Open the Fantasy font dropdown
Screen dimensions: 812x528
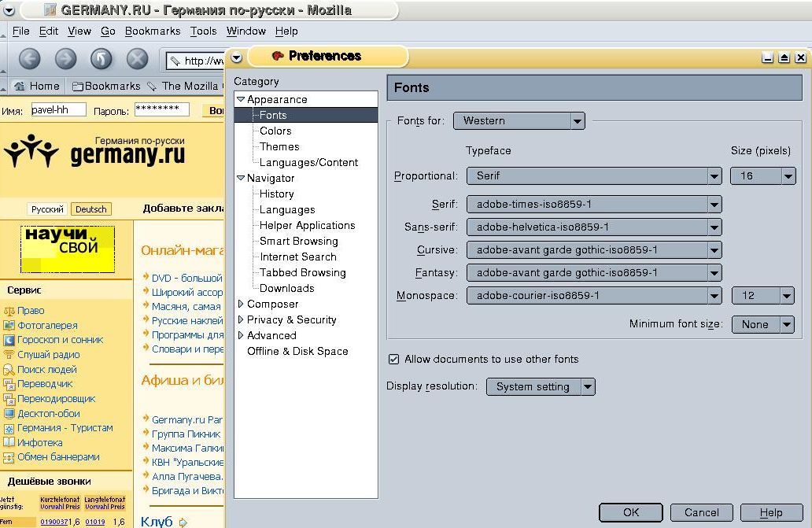point(594,273)
